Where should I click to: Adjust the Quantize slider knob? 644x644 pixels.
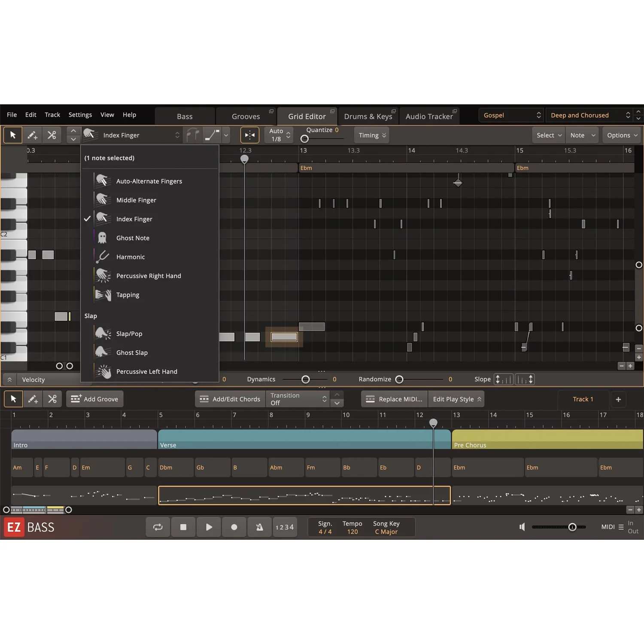click(x=304, y=139)
